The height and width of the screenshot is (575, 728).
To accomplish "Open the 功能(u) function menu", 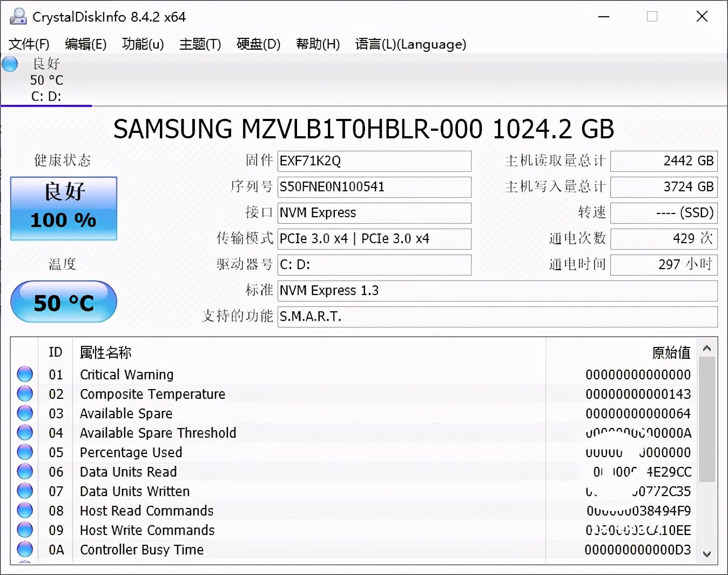I will coord(142,44).
